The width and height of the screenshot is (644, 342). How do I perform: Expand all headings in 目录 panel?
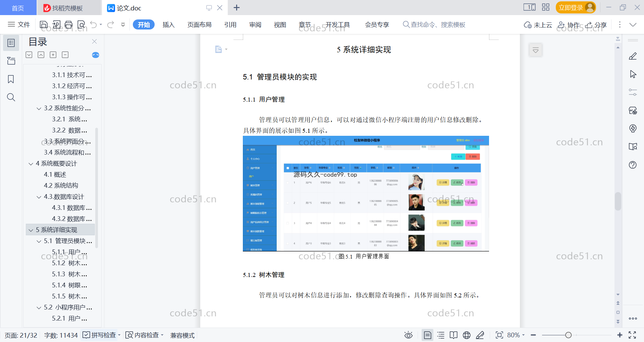[29, 55]
